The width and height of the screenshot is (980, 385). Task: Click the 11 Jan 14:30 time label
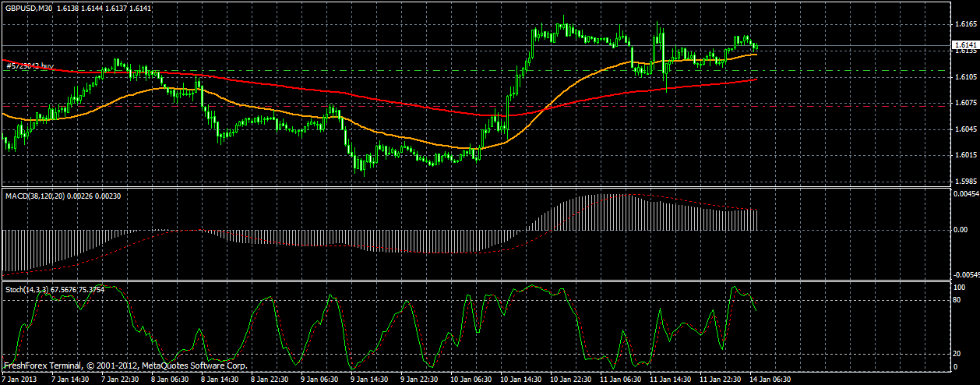(672, 379)
